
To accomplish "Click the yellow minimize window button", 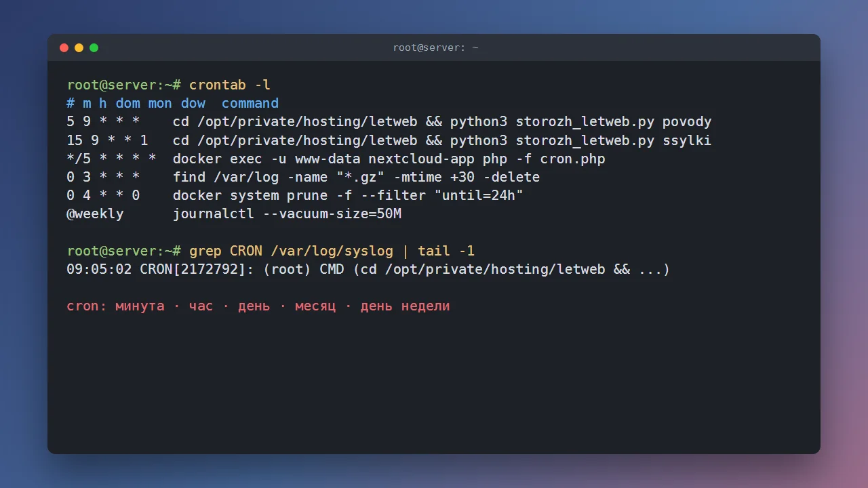I will 79,47.
